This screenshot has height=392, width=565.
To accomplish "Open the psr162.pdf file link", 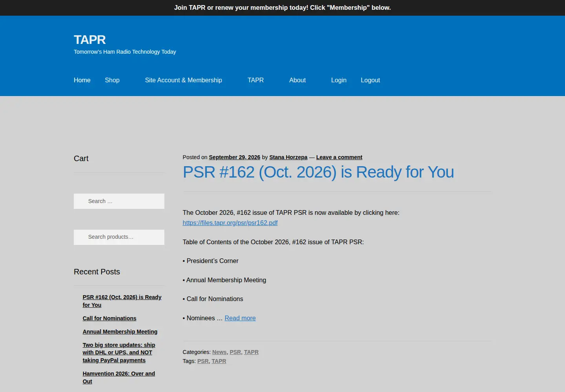I will tap(230, 223).
